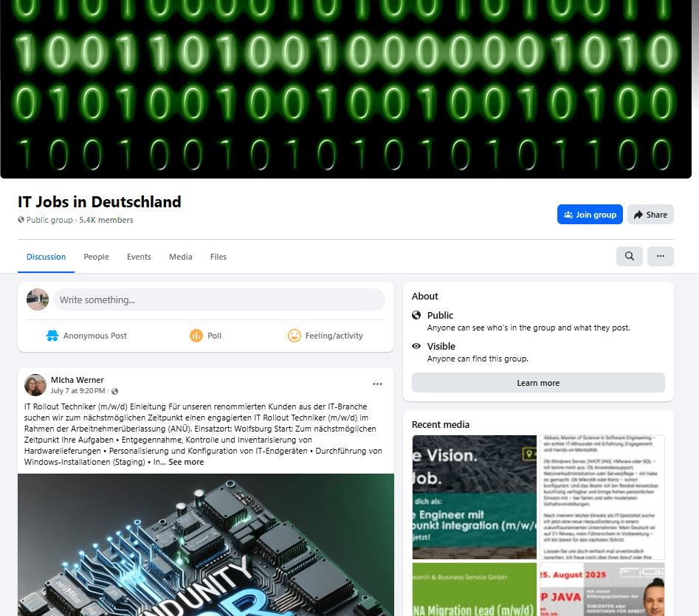Switch to the People tab
The width and height of the screenshot is (699, 616).
point(96,257)
